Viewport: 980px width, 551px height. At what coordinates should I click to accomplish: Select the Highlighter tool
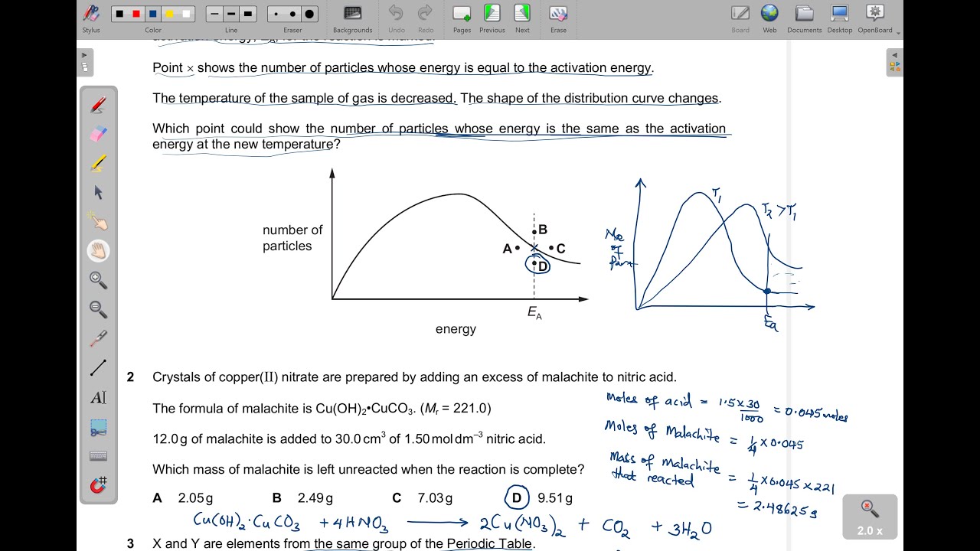pyautogui.click(x=98, y=163)
